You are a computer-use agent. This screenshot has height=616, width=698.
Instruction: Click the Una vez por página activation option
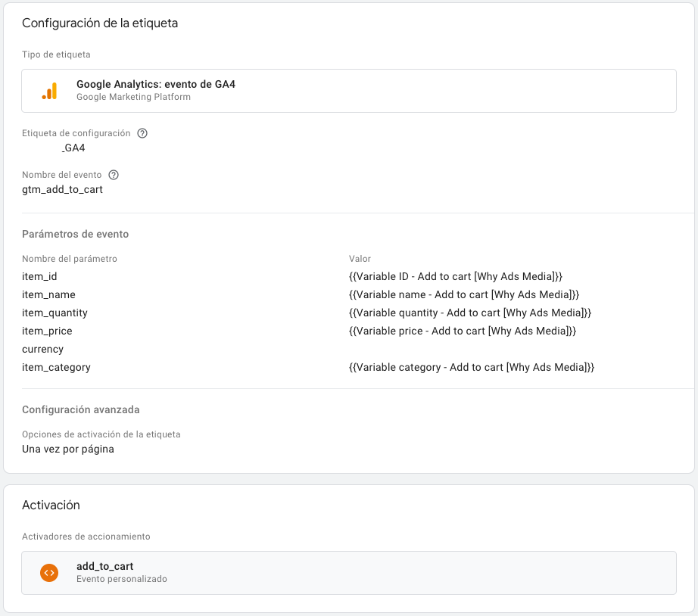[68, 449]
